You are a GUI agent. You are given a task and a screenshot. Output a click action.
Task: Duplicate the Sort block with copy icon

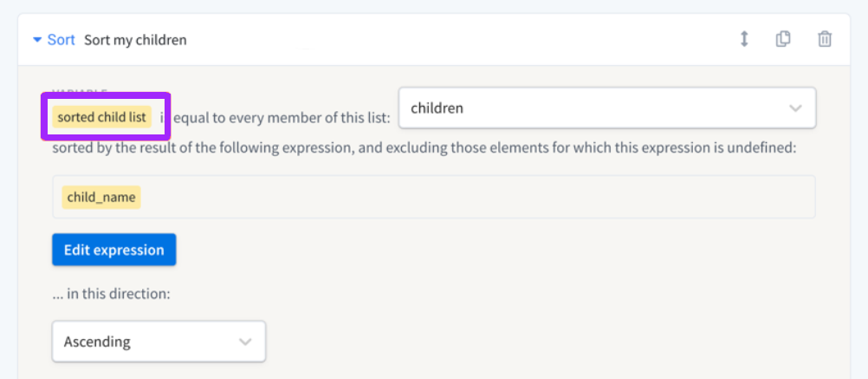tap(783, 39)
